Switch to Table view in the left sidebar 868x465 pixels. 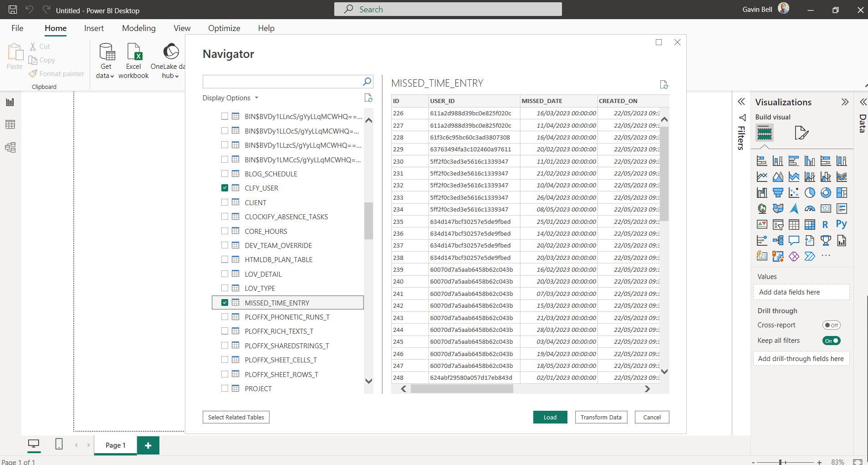click(10, 124)
